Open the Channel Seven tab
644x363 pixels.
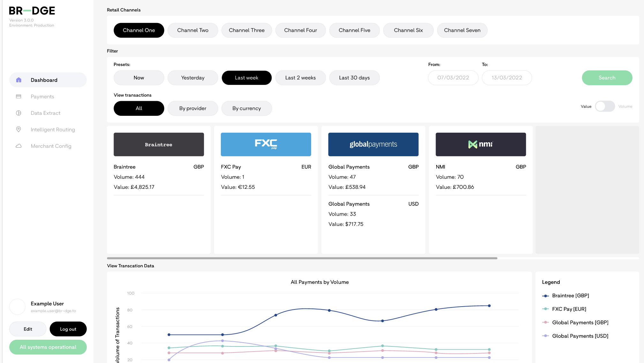(x=462, y=30)
